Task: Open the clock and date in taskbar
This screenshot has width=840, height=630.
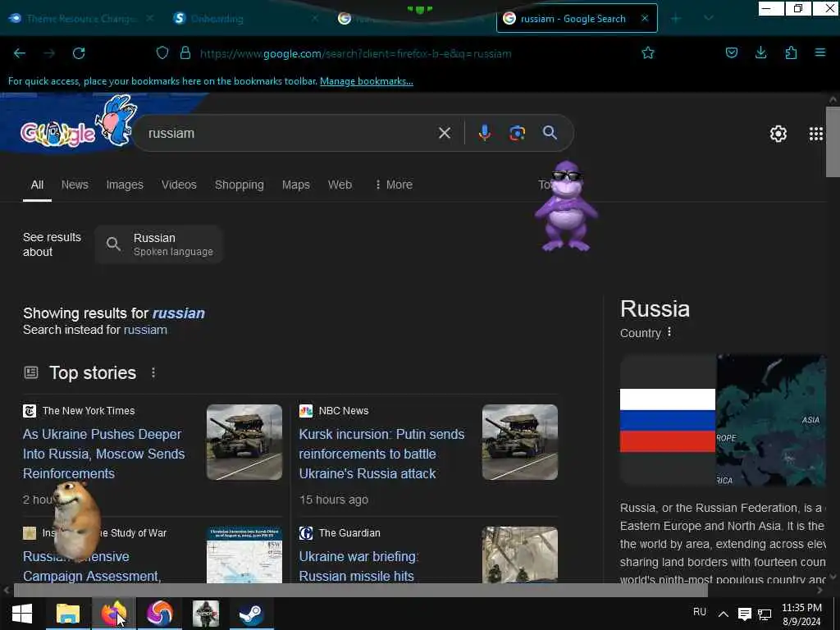Action: 801,614
